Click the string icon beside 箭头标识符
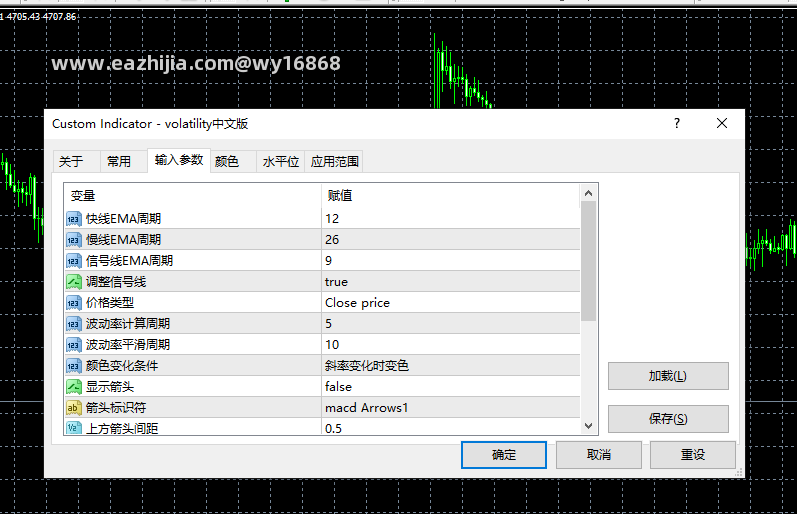The image size is (797, 514). pos(74,408)
